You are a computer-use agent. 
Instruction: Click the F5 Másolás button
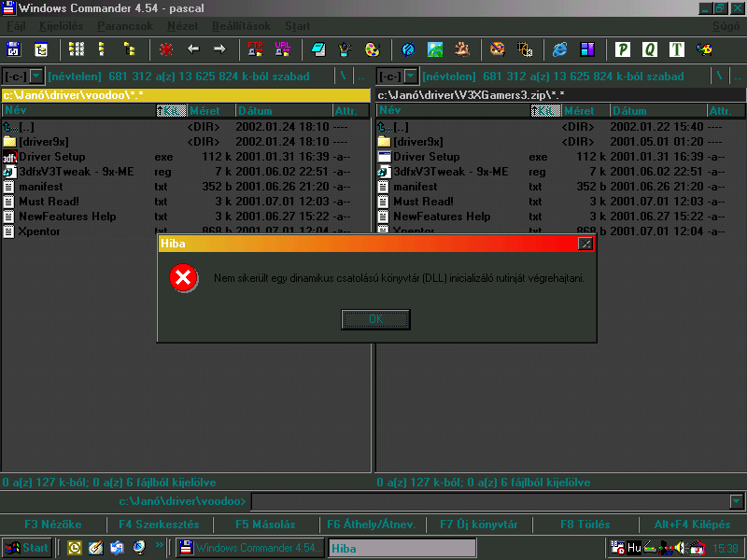[265, 525]
